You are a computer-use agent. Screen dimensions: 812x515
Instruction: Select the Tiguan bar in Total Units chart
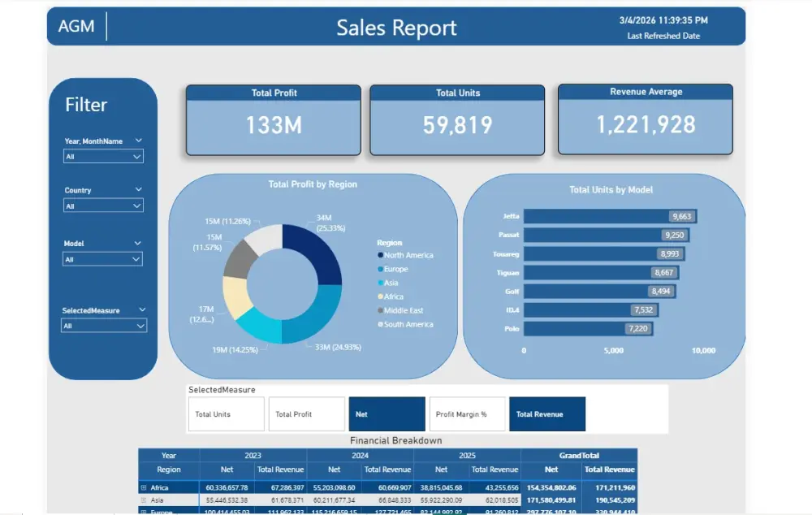(601, 272)
